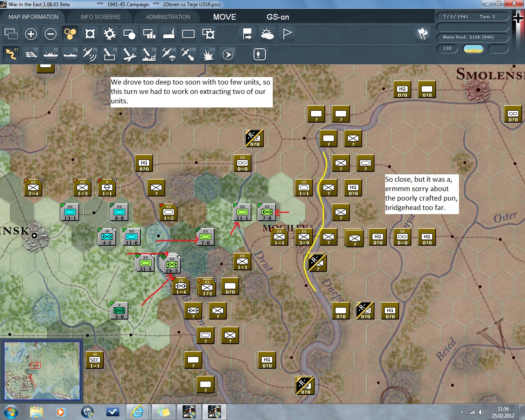Image resolution: width=525 pixels, height=420 pixels.
Task: Click the zoom in plus icon
Action: click(x=31, y=34)
